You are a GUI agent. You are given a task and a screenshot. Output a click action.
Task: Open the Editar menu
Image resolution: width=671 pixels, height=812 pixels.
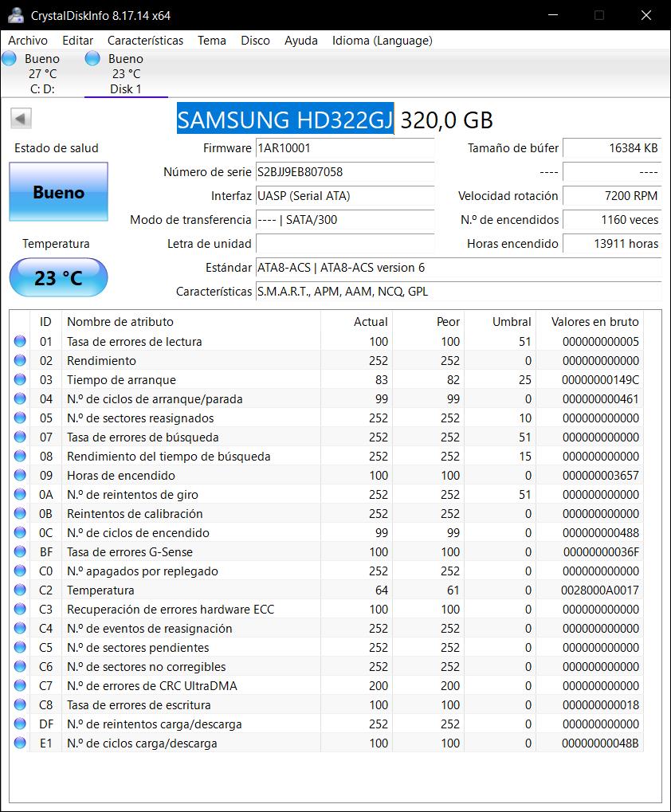pos(77,41)
